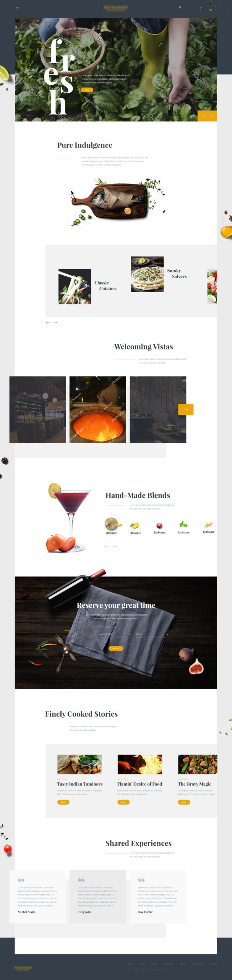
Task: Open the reservation time dropdown
Action: click(152, 634)
